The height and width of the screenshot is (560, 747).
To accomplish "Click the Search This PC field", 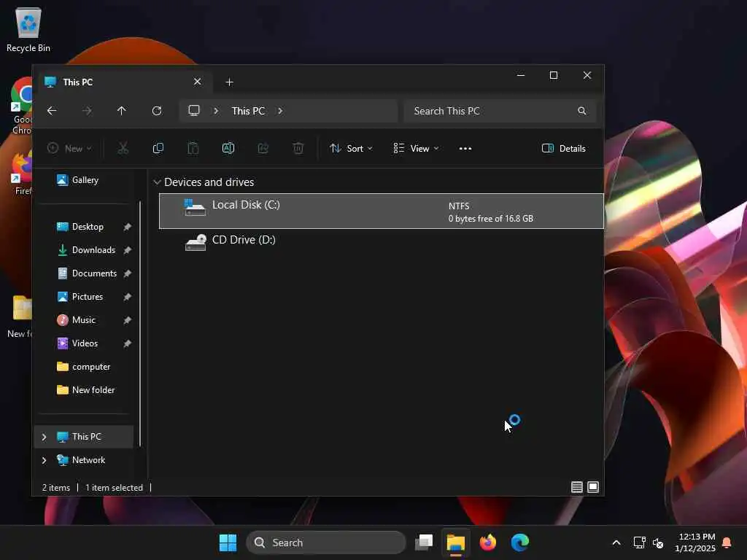I will tap(500, 111).
